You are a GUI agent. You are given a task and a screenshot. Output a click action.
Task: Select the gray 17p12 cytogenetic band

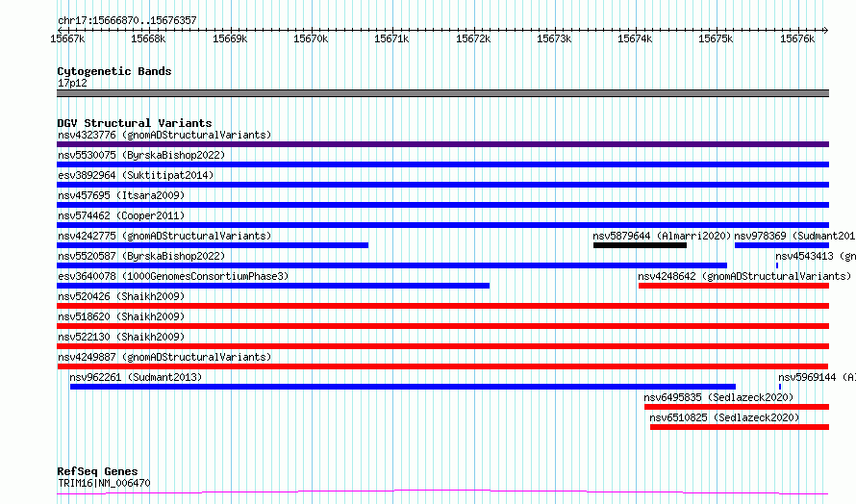442,93
